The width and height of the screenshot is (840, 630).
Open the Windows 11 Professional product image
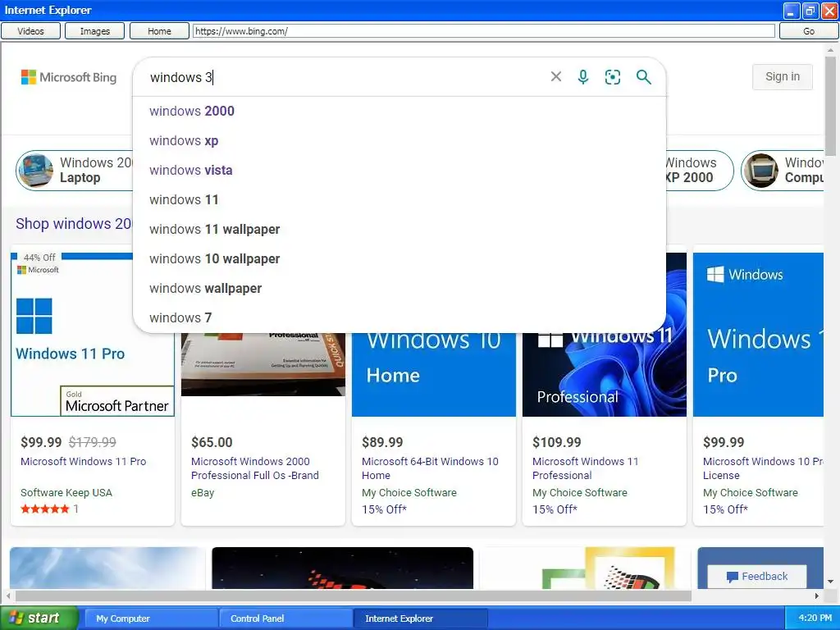click(605, 374)
